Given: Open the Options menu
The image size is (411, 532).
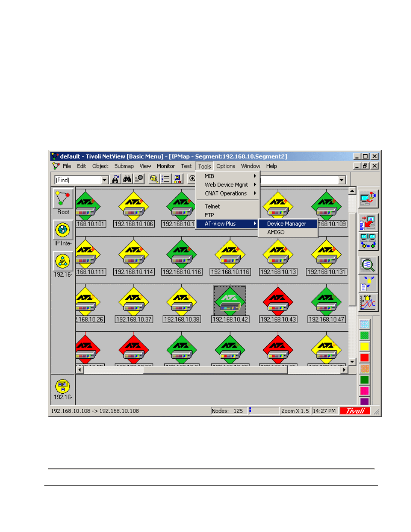Looking at the screenshot, I should pyautogui.click(x=226, y=166).
